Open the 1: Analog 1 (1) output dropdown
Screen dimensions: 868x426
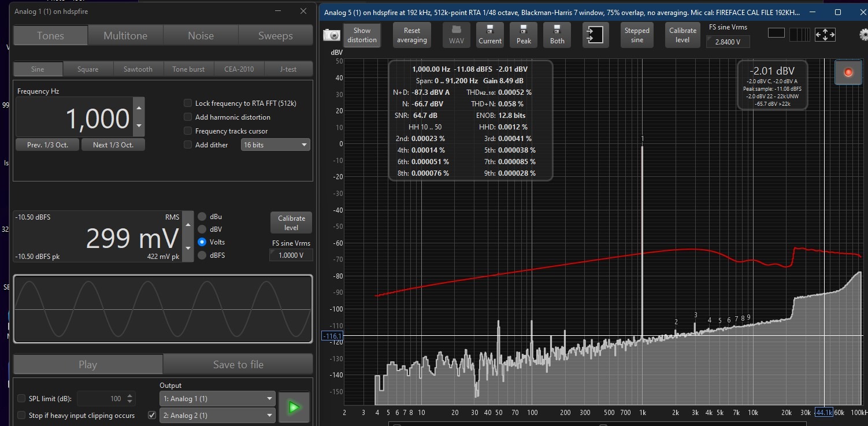tap(217, 398)
